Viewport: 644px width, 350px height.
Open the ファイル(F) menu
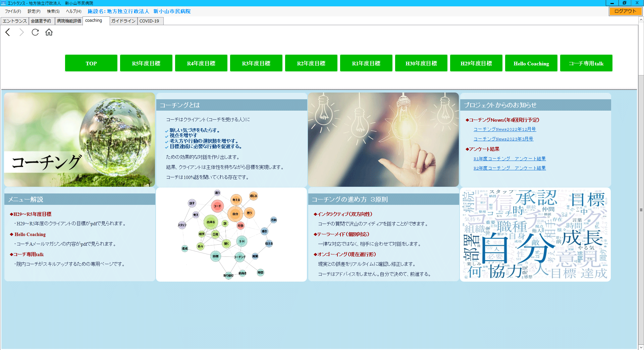pyautogui.click(x=13, y=11)
